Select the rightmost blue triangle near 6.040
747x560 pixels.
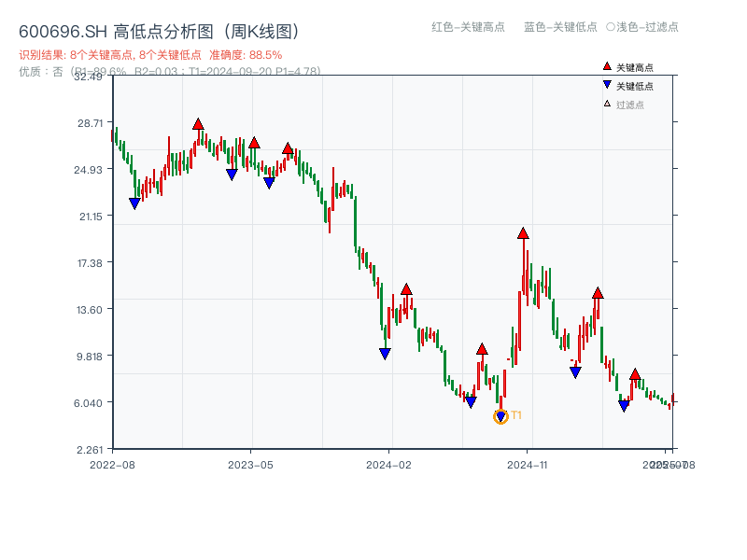624,405
